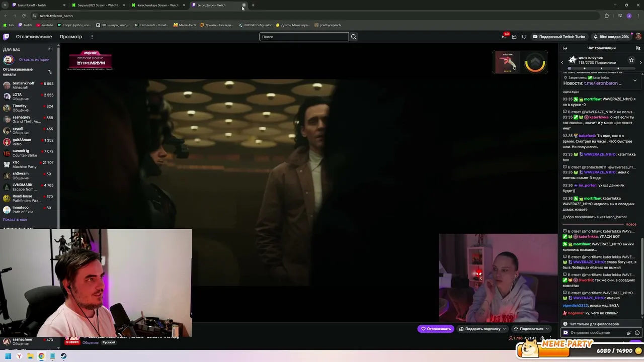Screen dimensions: 644x362
Task: Open the Bits celebration icon in chat input
Action: coord(629,333)
